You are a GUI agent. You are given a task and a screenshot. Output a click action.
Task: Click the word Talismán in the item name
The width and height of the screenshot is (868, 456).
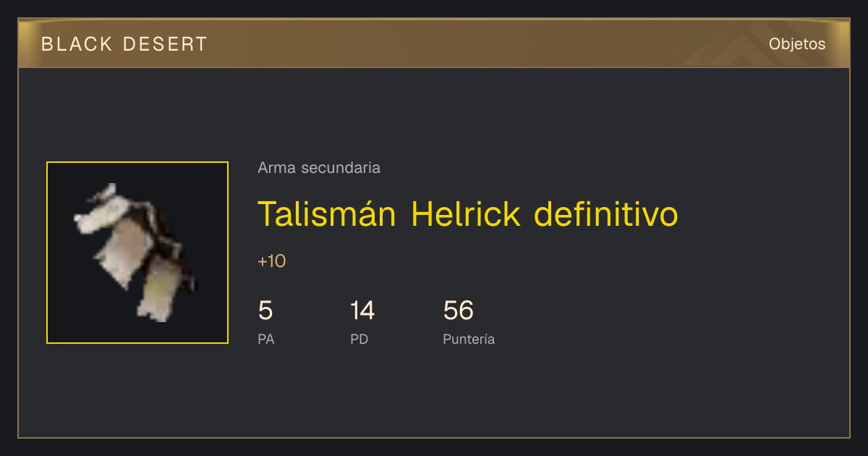327,214
